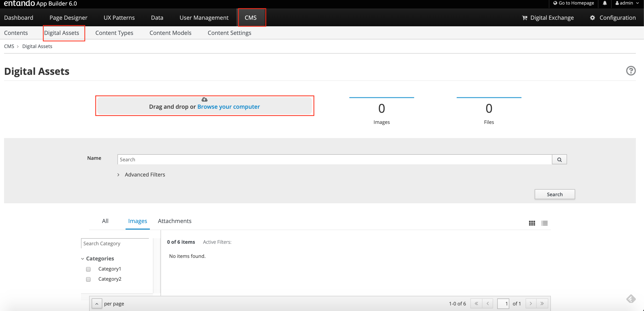Image resolution: width=644 pixels, height=311 pixels.
Task: Click the help question mark icon
Action: coord(631,71)
